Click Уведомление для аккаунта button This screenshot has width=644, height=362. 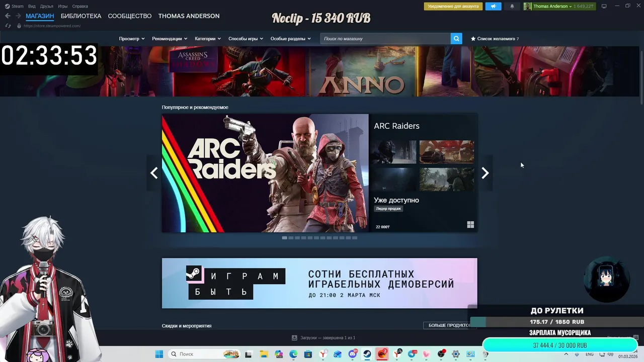pyautogui.click(x=453, y=7)
